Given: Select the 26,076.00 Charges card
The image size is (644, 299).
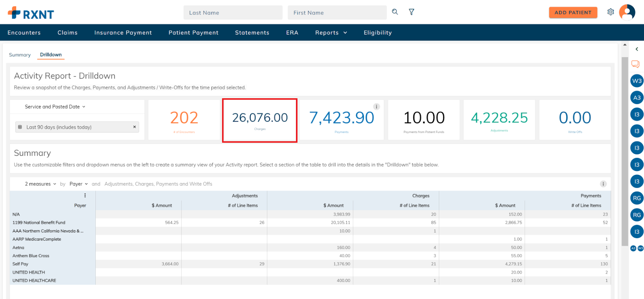Looking at the screenshot, I should [x=260, y=120].
